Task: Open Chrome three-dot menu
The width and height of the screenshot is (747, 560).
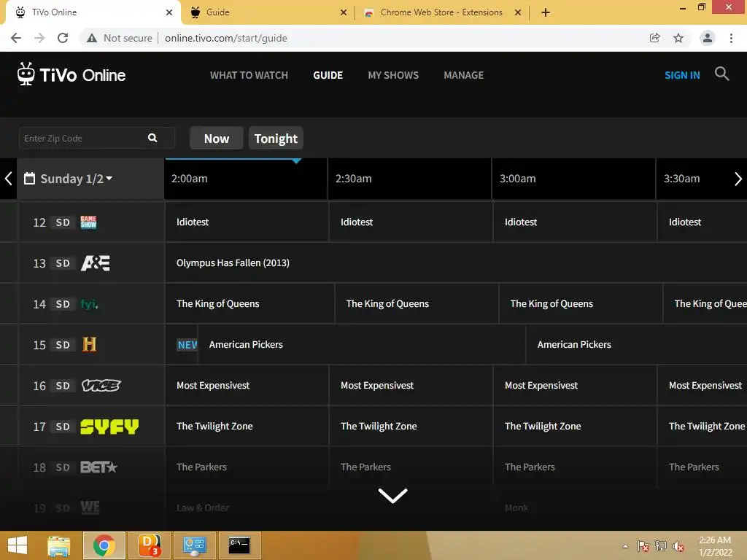Action: click(731, 38)
